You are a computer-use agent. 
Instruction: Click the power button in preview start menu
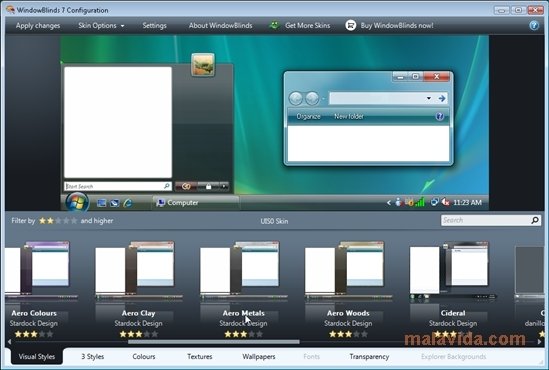point(186,186)
